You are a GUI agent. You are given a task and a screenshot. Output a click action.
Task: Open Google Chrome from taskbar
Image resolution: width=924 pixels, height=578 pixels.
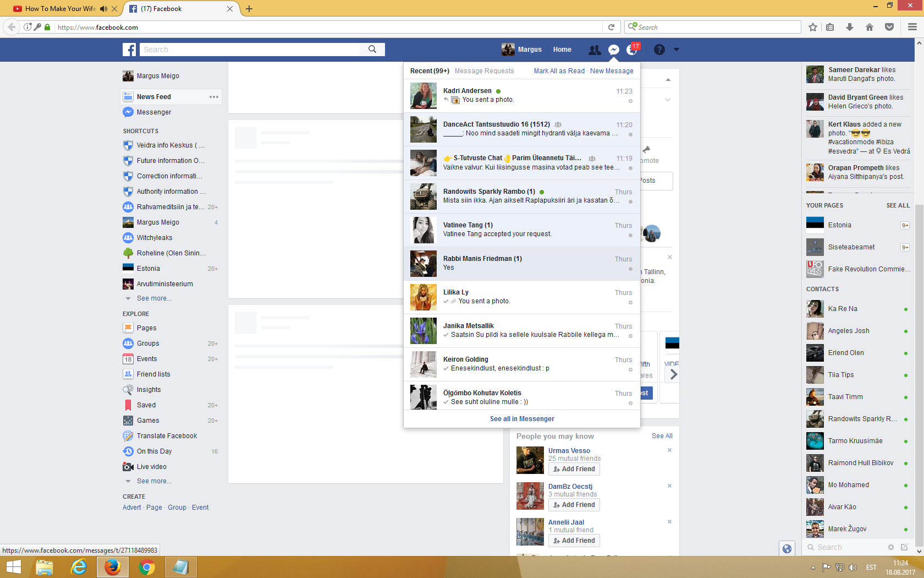pos(147,567)
